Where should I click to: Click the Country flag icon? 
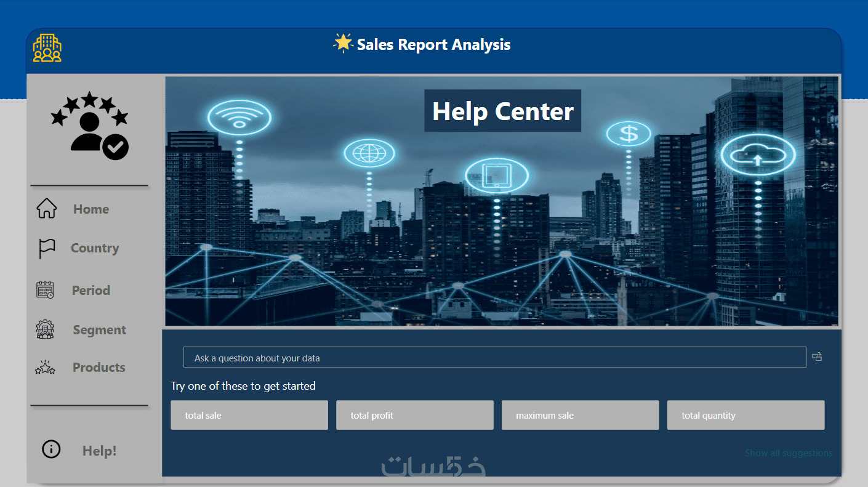(x=47, y=249)
